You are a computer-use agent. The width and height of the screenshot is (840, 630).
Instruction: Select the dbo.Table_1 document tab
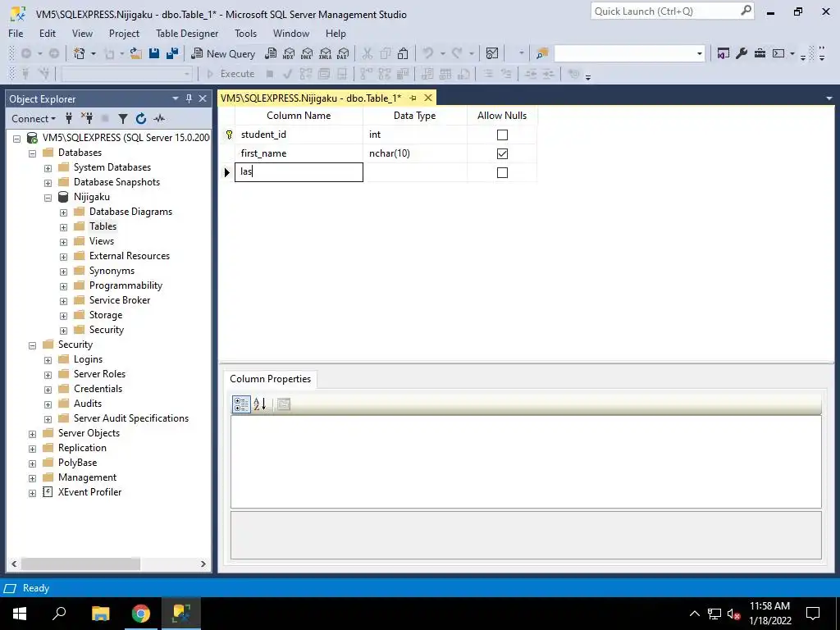click(311, 98)
